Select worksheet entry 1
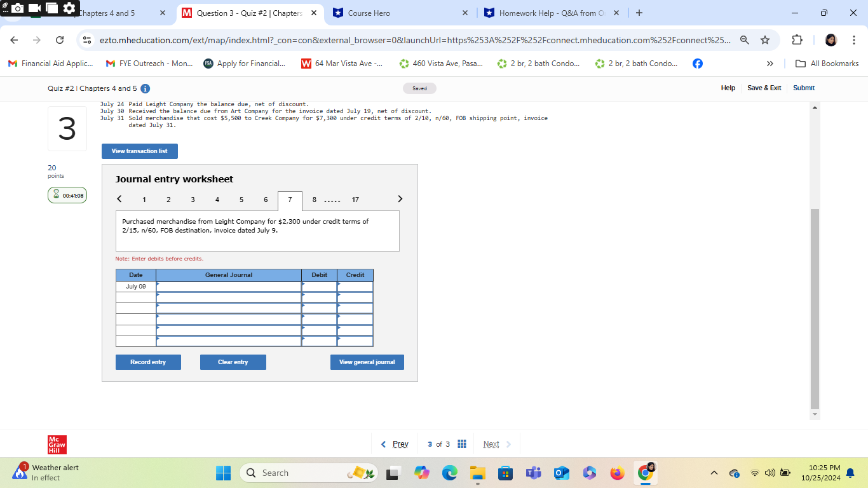This screenshot has width=868, height=488. pos(144,200)
